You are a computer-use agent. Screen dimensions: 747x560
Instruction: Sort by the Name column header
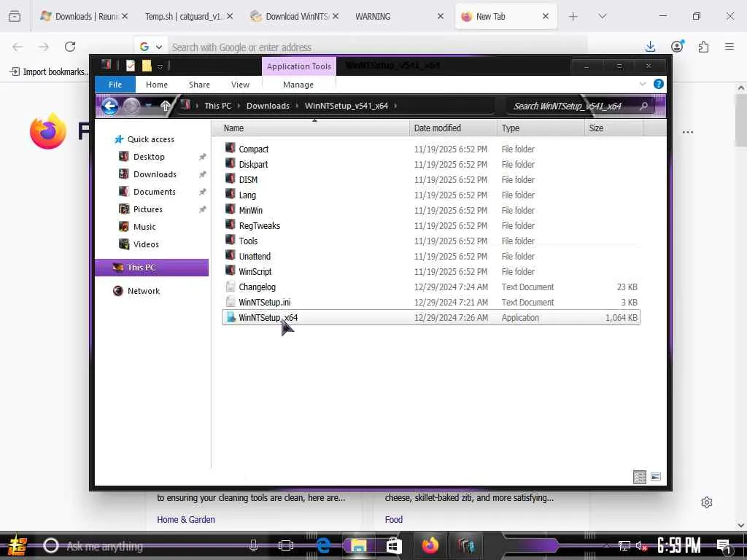[311, 128]
